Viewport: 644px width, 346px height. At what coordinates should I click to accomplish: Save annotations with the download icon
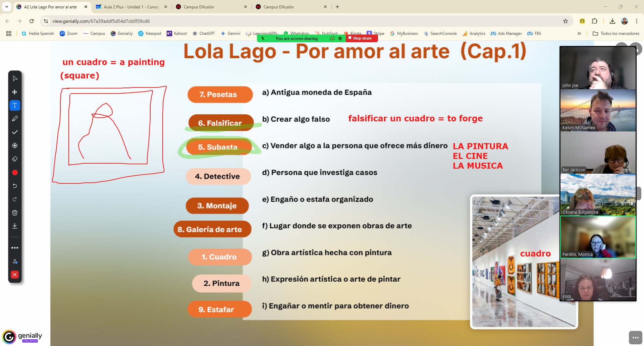15,226
